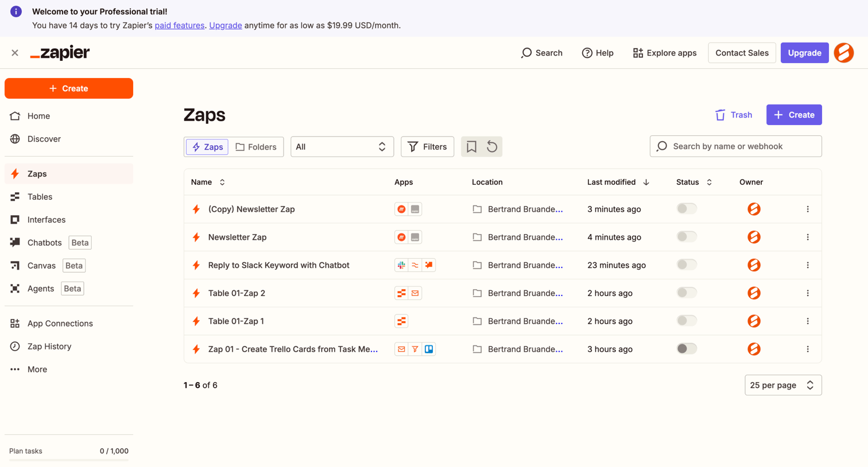Follow the paid features link
This screenshot has width=868, height=467.
(180, 25)
